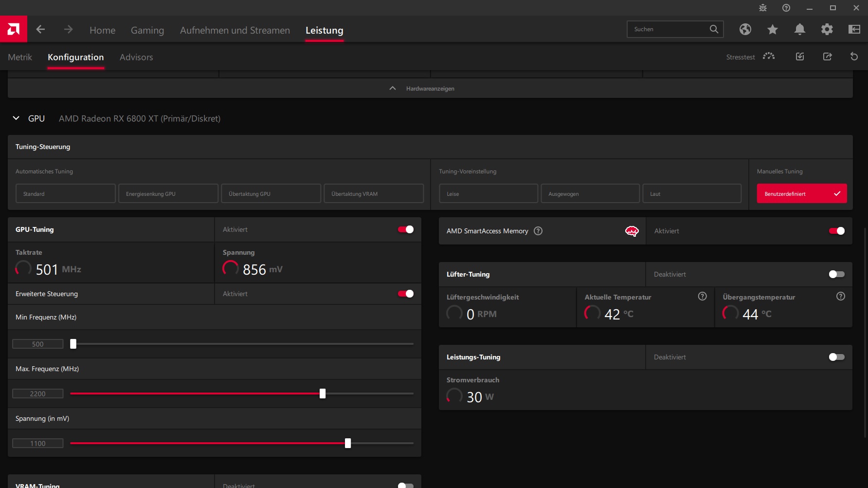Open settings gear icon

(827, 29)
